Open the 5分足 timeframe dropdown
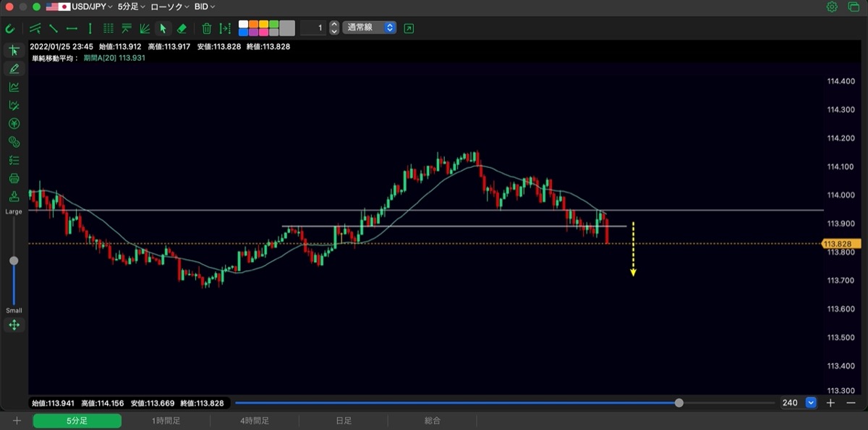Image resolution: width=868 pixels, height=430 pixels. point(131,7)
